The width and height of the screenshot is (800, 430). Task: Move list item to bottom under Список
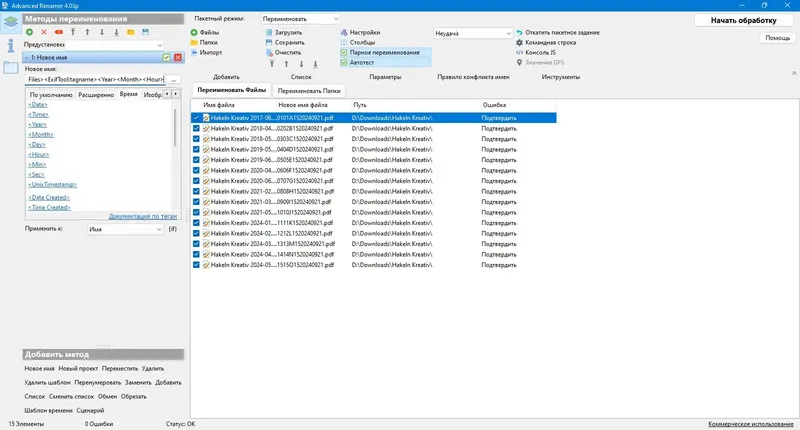click(315, 64)
